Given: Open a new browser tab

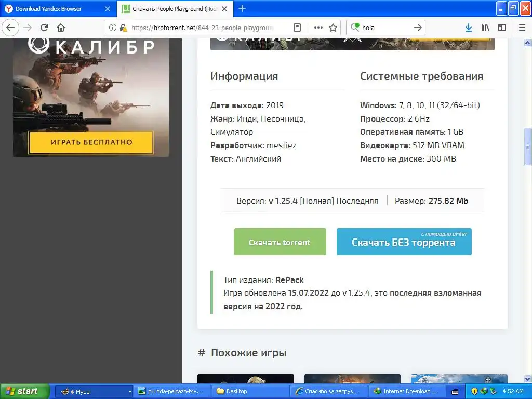Looking at the screenshot, I should click(242, 8).
